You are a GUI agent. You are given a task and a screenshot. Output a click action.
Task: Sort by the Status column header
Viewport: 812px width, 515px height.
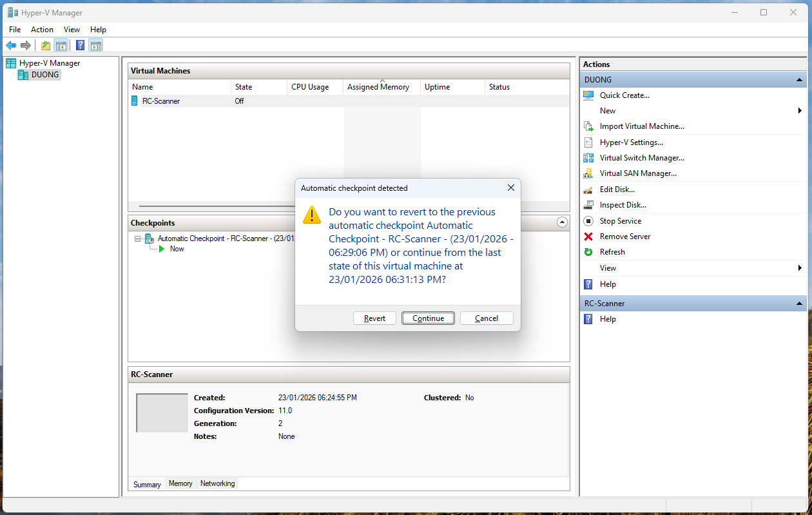[x=527, y=87]
